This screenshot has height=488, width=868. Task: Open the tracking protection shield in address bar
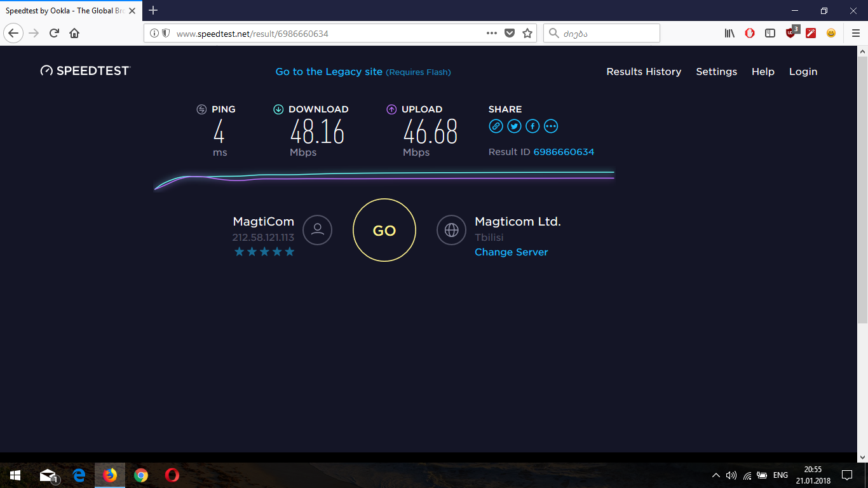[166, 33]
